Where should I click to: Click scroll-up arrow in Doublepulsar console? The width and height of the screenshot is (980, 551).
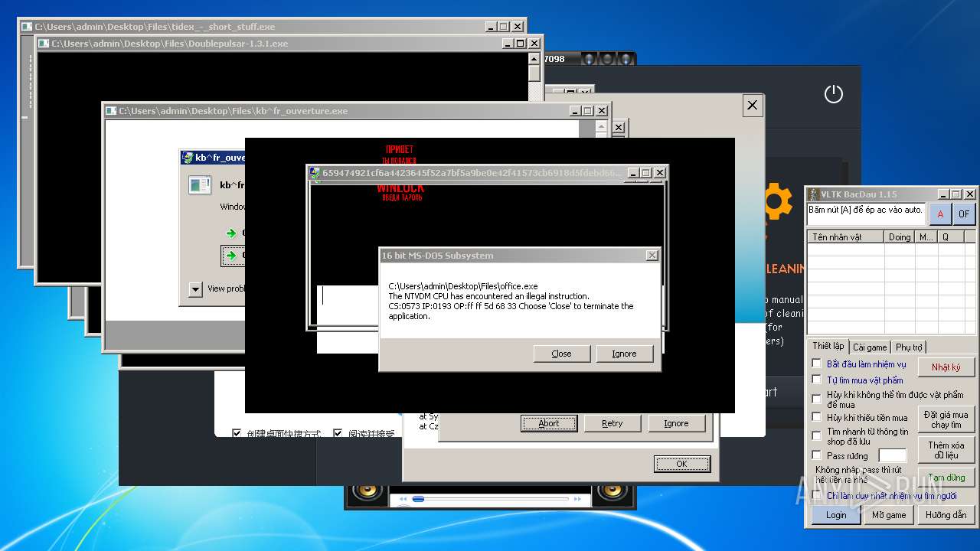[534, 59]
